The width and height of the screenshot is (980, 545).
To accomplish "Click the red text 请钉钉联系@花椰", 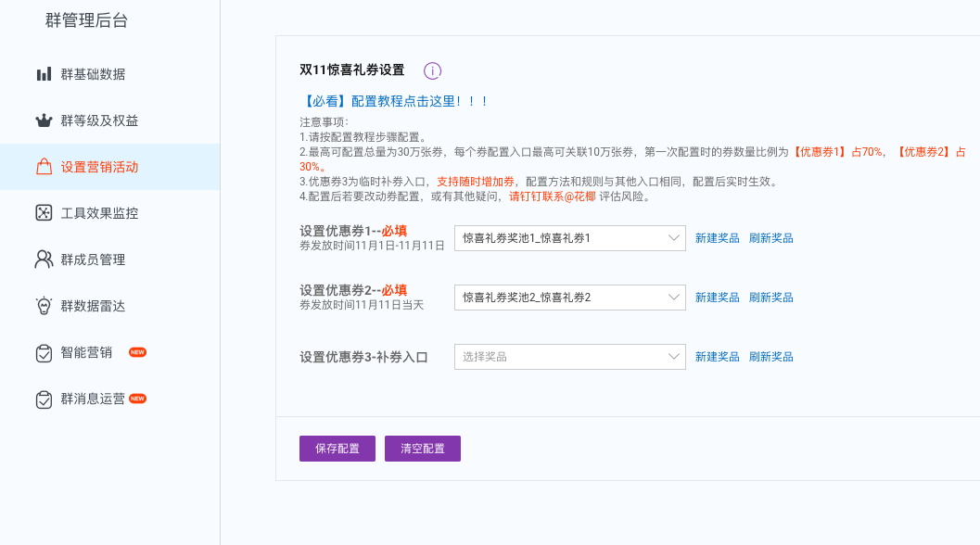I will [x=553, y=196].
